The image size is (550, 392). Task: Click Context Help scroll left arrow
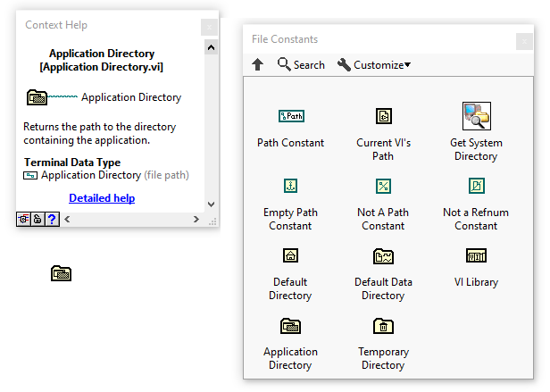click(x=67, y=220)
